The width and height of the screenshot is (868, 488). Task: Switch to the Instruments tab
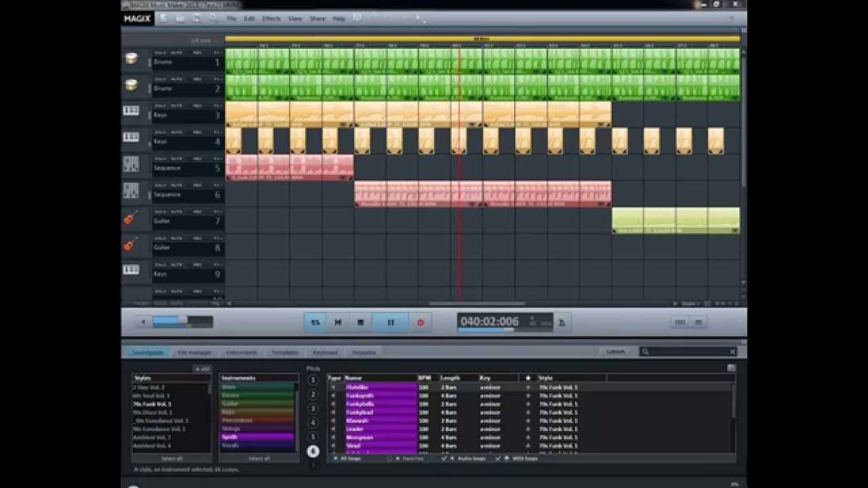(x=241, y=352)
